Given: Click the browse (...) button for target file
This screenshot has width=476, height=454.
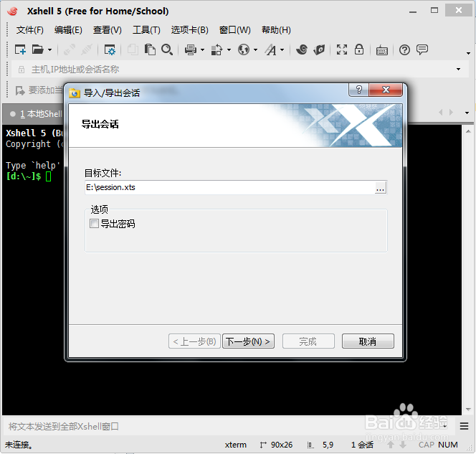Looking at the screenshot, I should click(381, 188).
